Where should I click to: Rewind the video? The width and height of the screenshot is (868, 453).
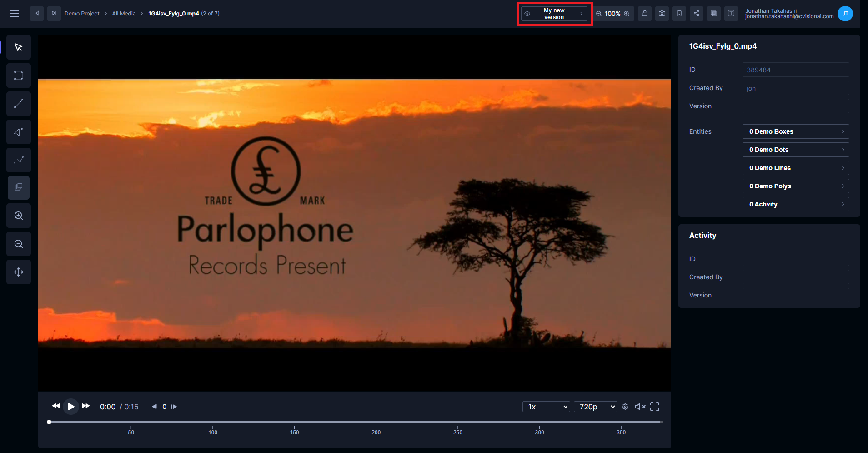[x=56, y=406]
